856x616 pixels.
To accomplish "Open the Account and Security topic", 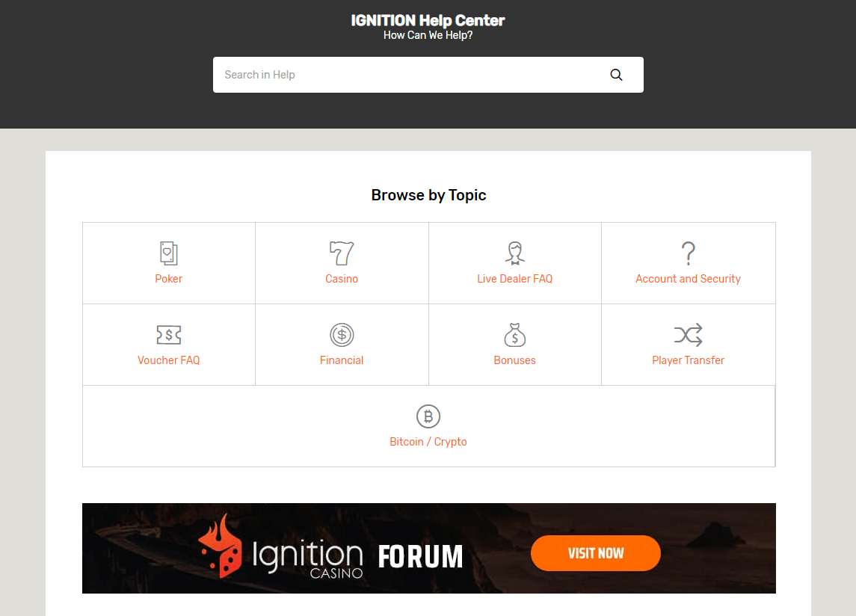I will click(688, 278).
